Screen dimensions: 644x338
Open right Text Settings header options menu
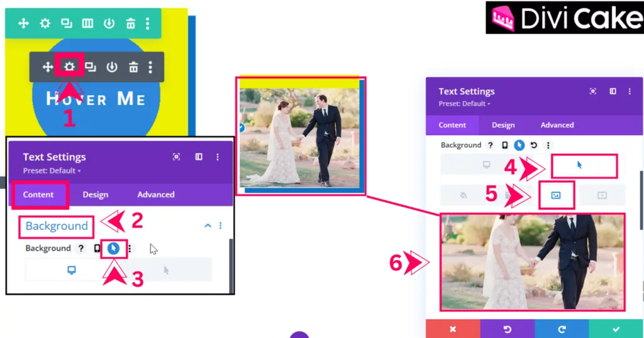coord(630,91)
